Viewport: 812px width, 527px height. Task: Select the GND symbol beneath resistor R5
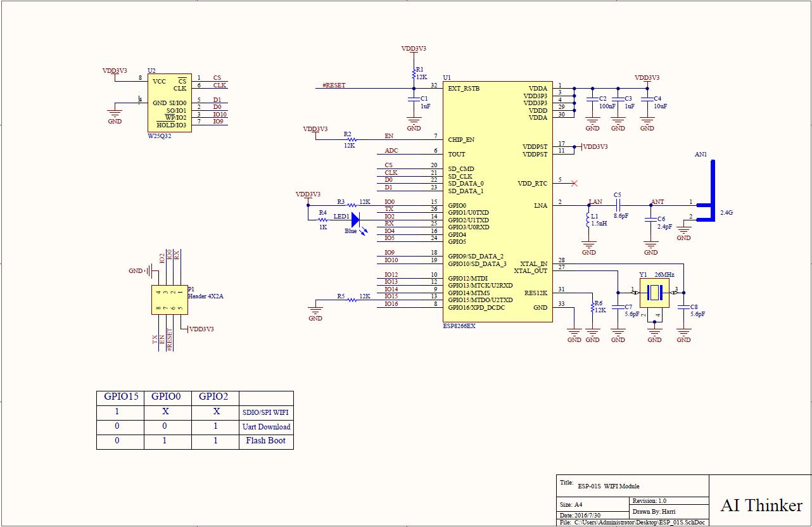(315, 313)
